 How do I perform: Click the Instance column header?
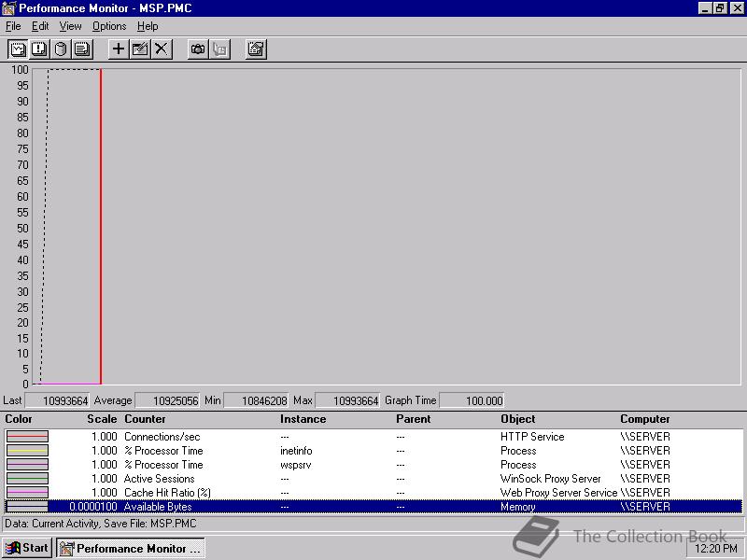pyautogui.click(x=303, y=419)
